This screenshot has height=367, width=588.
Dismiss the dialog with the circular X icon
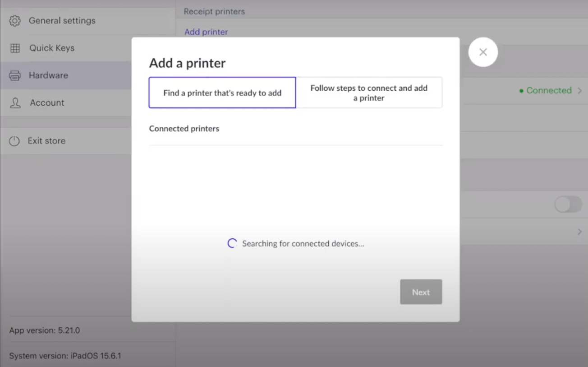click(x=483, y=52)
